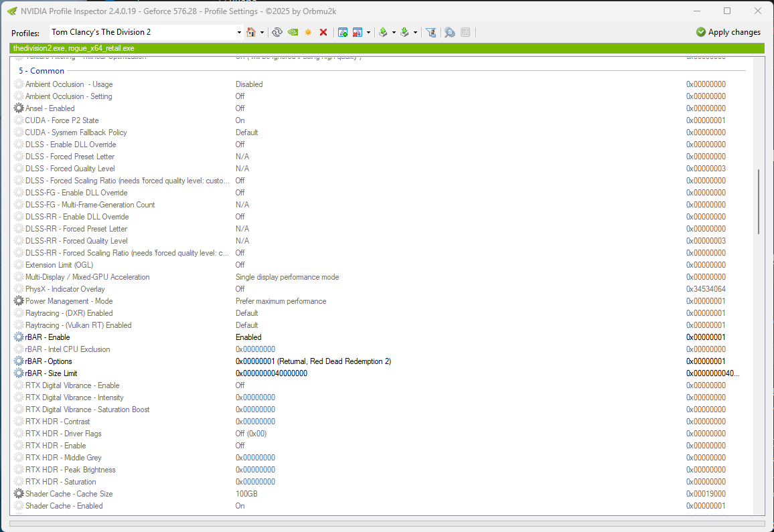This screenshot has width=774, height=532.
Task: Click the gear icon beside rBAR - Size Limit
Action: click(x=19, y=373)
